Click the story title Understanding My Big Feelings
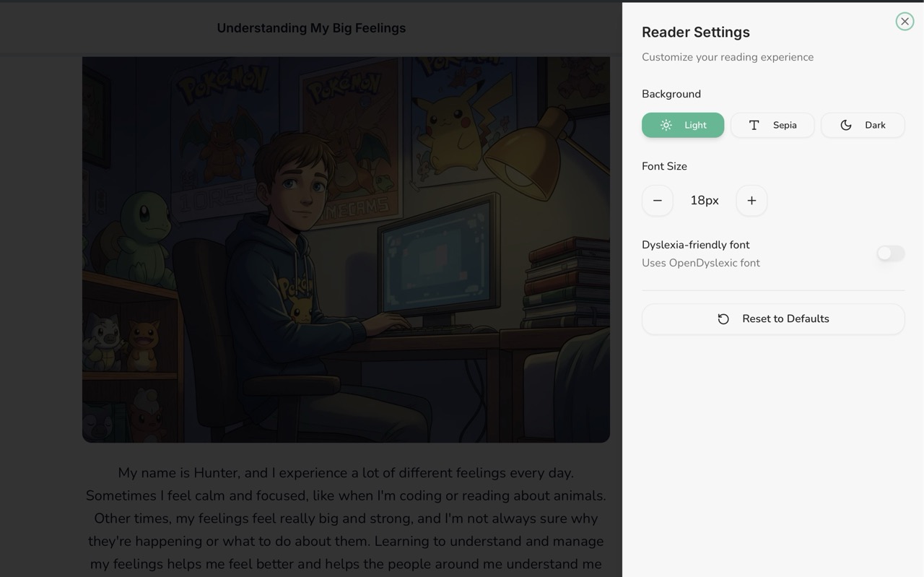This screenshot has height=577, width=924. point(311,27)
